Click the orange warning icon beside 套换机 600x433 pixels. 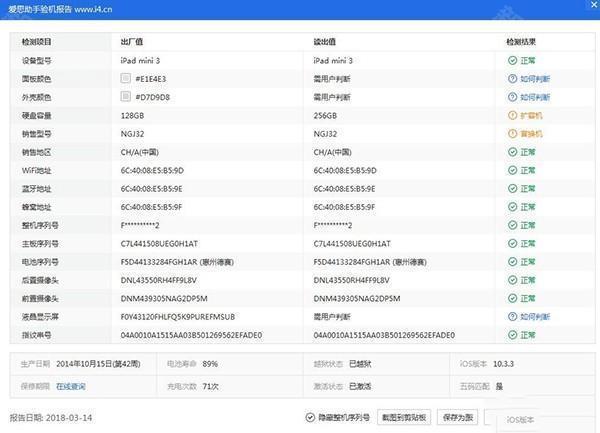click(512, 133)
